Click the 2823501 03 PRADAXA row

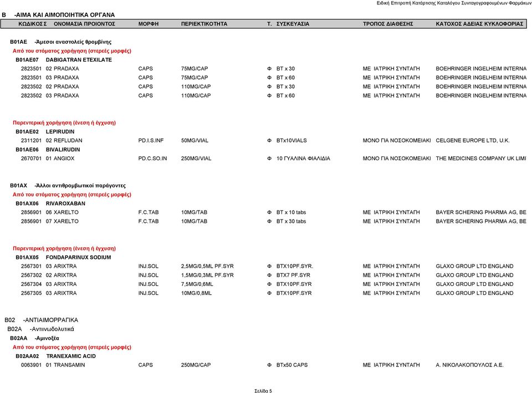click(x=274, y=78)
